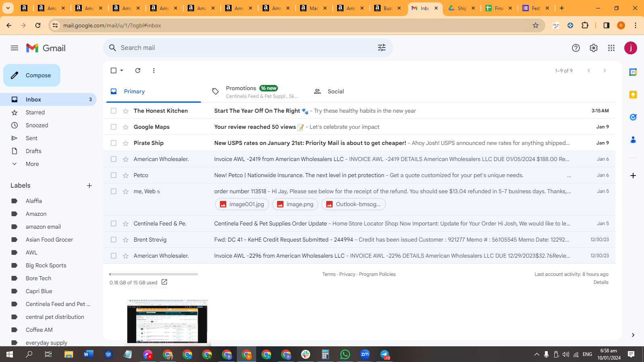Star the Google Maps email
Viewport: 644px width, 362px height.
coord(126,127)
